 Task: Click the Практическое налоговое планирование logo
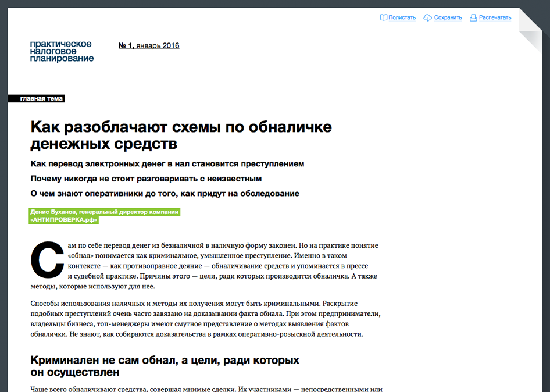tap(62, 51)
